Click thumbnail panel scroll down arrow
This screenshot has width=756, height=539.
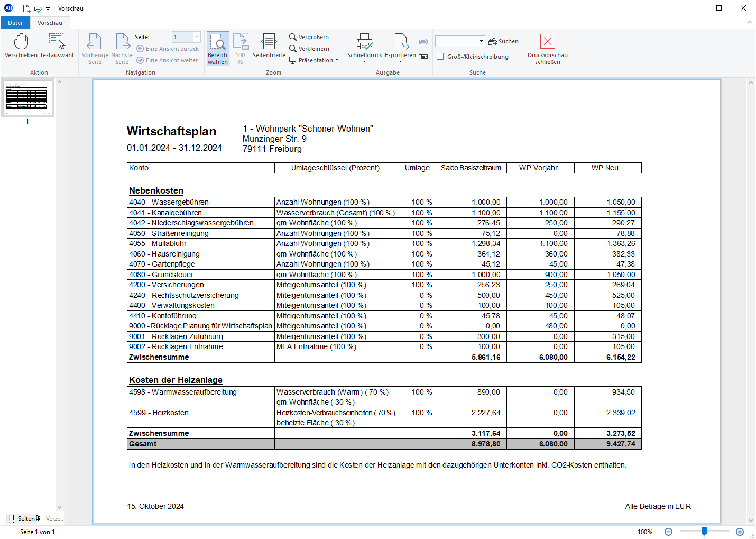pos(59,507)
